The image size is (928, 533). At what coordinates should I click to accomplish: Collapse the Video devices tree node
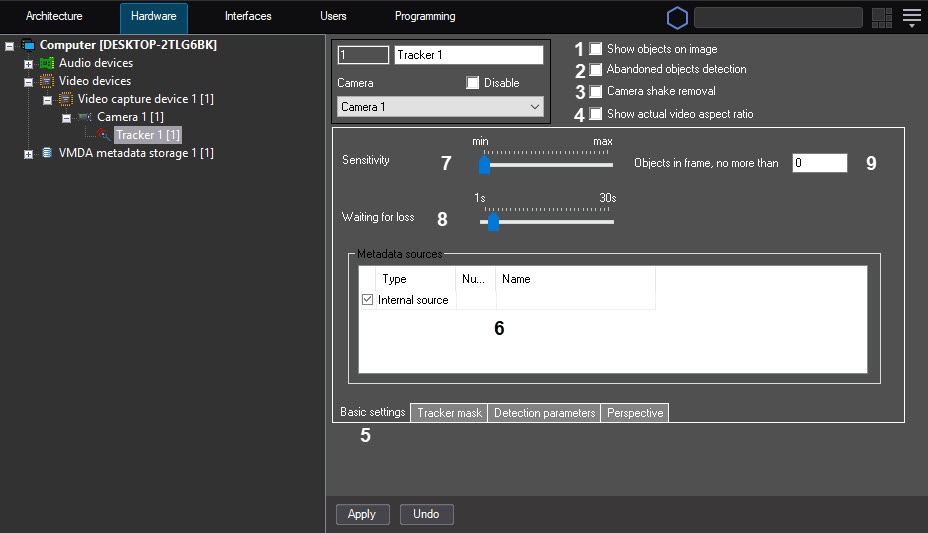click(29, 82)
